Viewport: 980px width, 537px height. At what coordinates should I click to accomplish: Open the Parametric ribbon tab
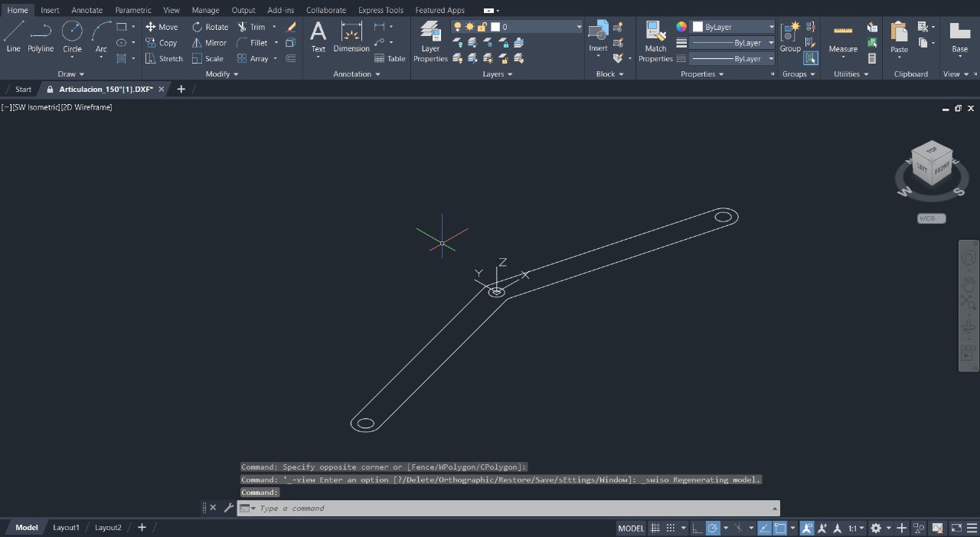click(x=133, y=10)
